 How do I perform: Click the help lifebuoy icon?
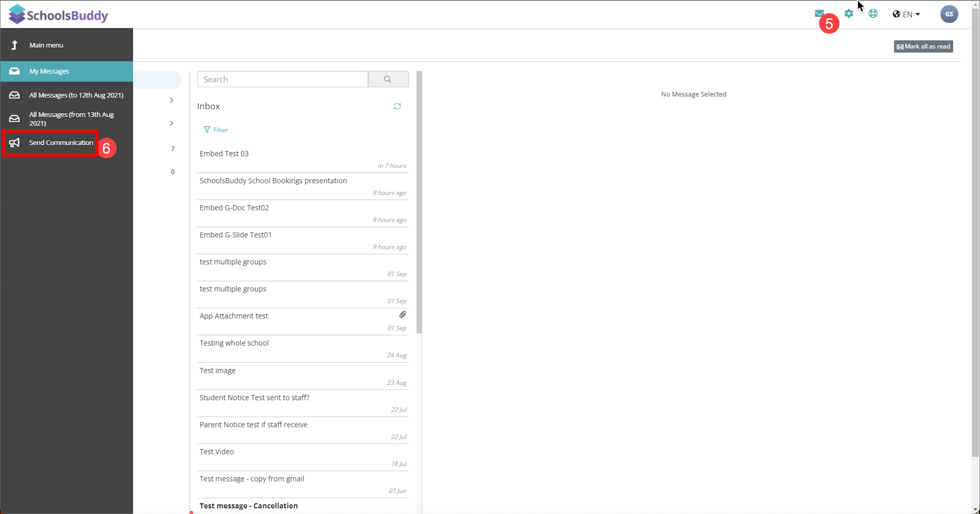(x=873, y=14)
